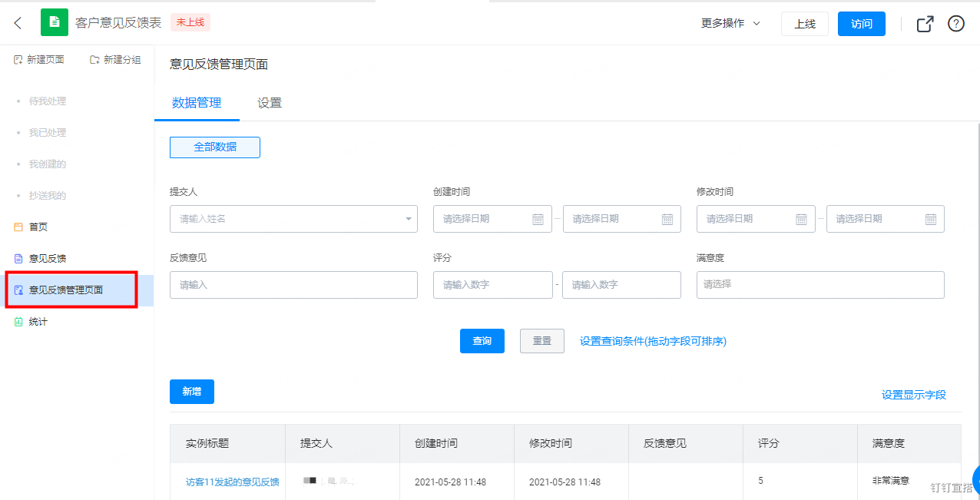Focus the 反馈意见 text input
The image size is (980, 500).
pyautogui.click(x=293, y=285)
